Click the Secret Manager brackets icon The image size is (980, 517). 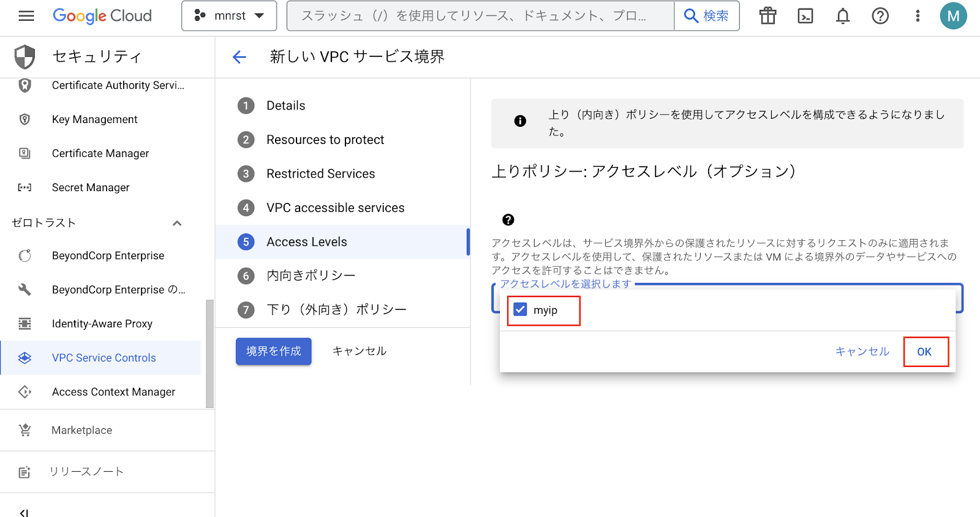[x=24, y=187]
